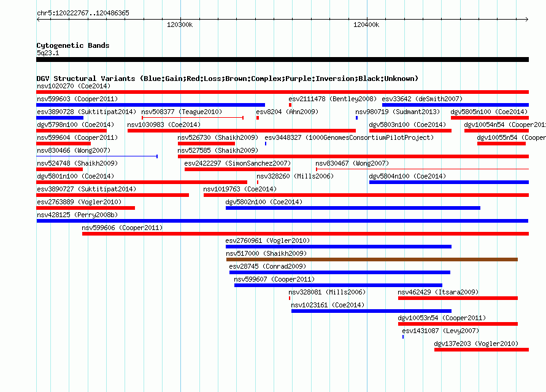Click the 120400k ruler tick label
This screenshot has width=546, height=392.
366,25
